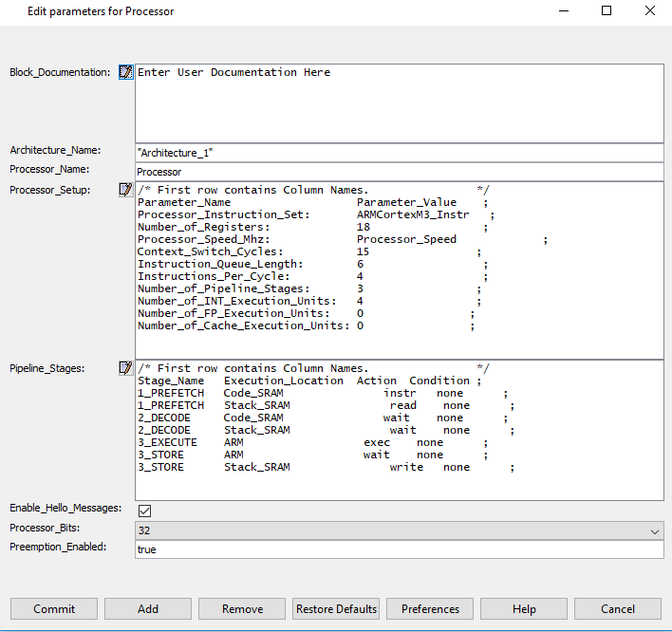Click the Pipeline_Stages edit icon

tap(125, 368)
